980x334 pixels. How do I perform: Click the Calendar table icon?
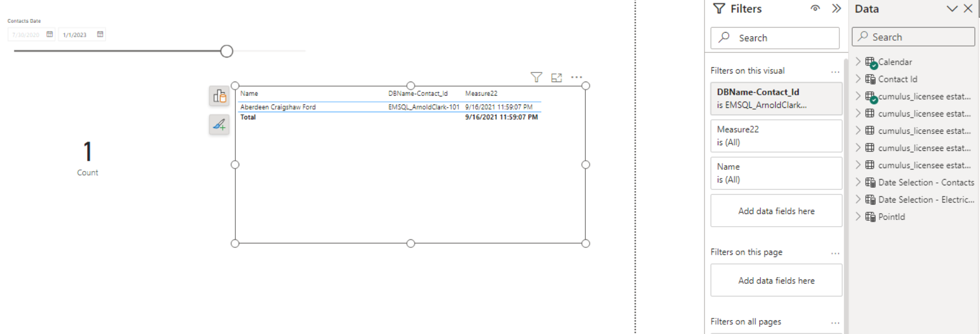(x=871, y=62)
